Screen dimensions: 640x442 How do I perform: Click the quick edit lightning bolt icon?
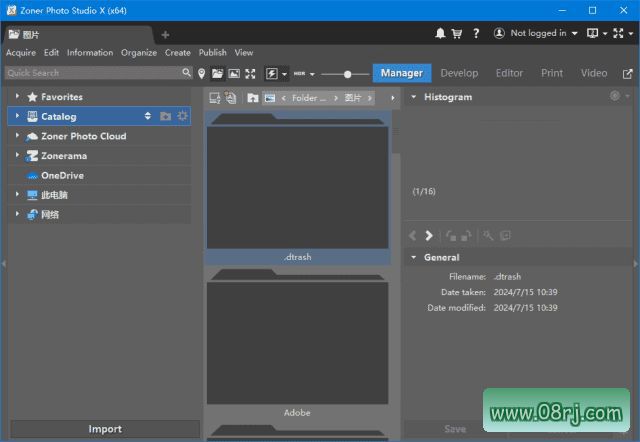coord(272,73)
